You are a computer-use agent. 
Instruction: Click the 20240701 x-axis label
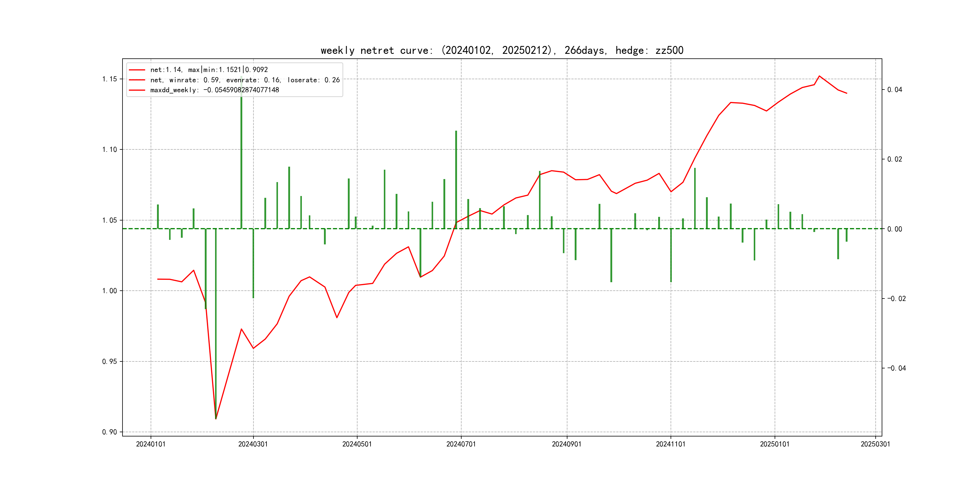point(461,444)
